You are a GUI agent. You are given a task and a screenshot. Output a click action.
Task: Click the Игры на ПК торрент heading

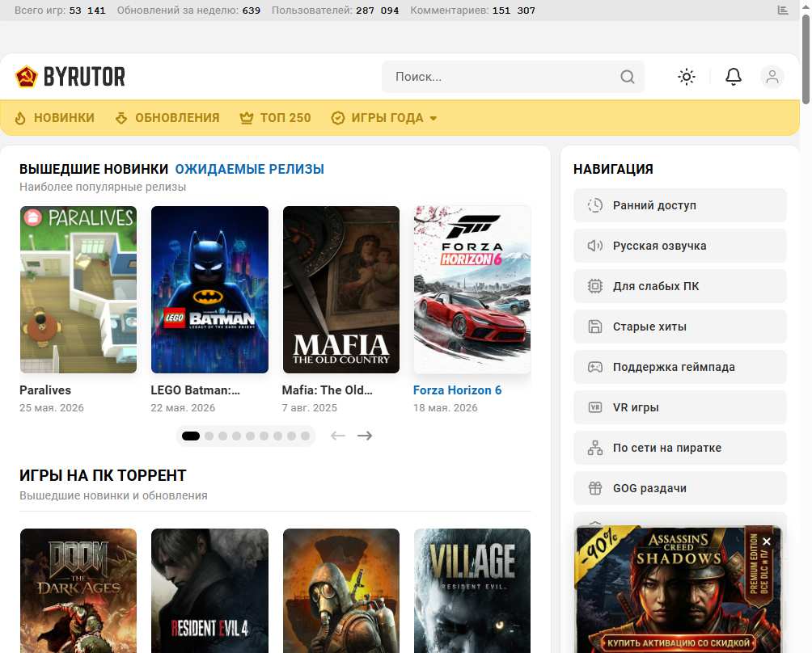click(103, 475)
